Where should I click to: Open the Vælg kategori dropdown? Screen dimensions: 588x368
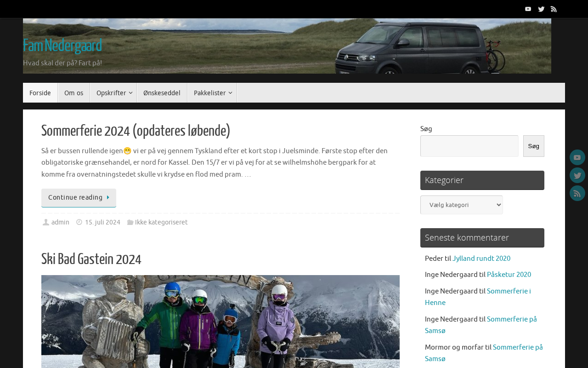pos(462,205)
